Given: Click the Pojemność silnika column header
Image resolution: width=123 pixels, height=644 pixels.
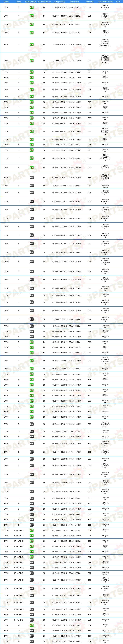Looking at the screenshot, I should point(44,2).
